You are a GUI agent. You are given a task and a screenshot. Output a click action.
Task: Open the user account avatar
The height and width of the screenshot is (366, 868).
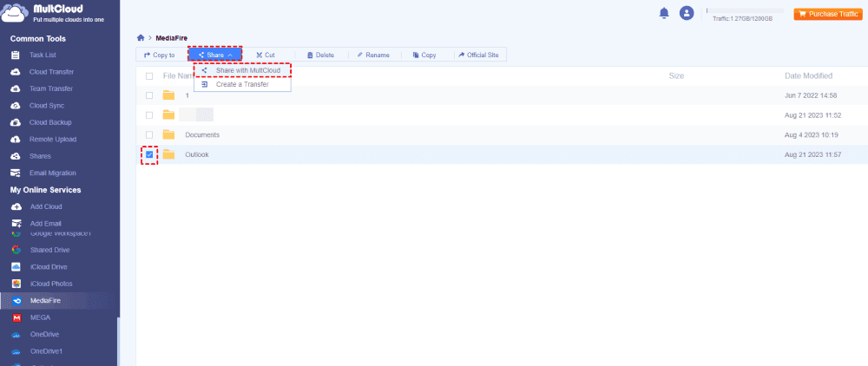(687, 13)
